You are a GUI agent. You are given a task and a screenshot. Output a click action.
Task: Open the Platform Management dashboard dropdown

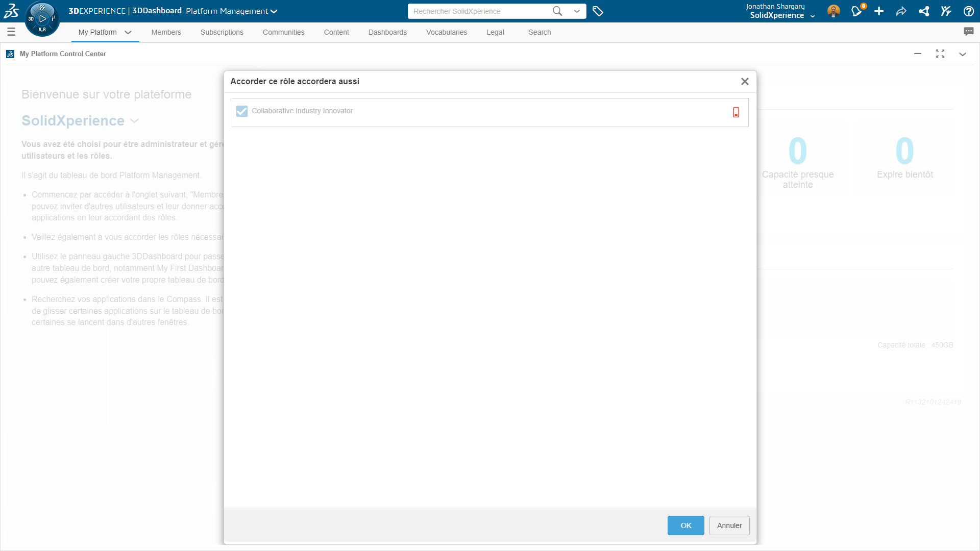click(232, 11)
